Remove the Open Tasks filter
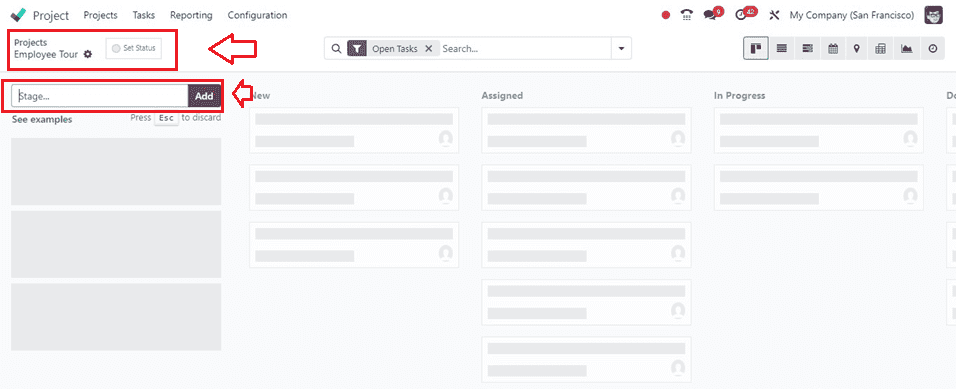This screenshot has height=389, width=956. click(429, 49)
